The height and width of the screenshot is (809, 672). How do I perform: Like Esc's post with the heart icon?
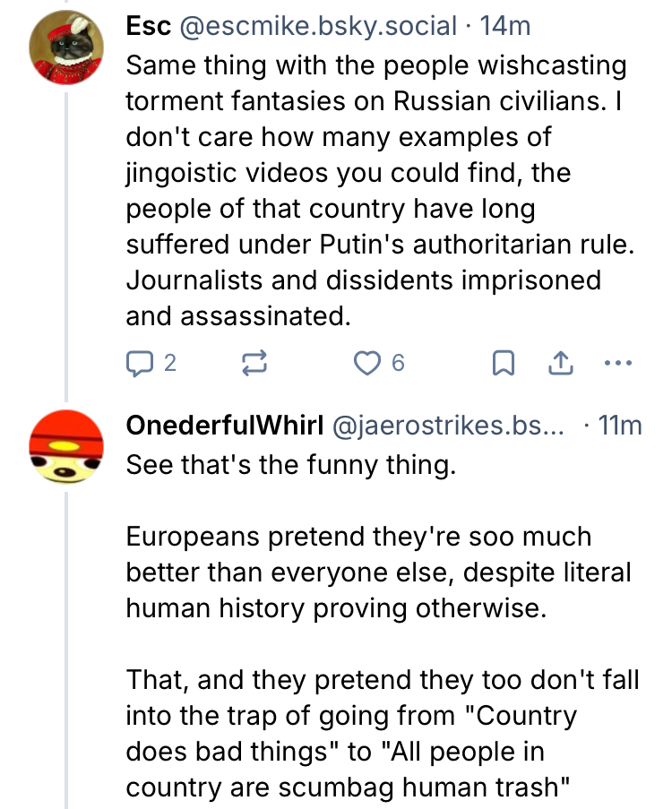367,363
